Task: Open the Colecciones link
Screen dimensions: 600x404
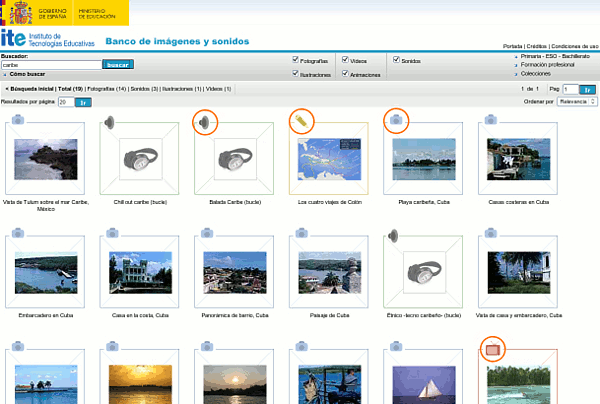Action: [x=536, y=73]
